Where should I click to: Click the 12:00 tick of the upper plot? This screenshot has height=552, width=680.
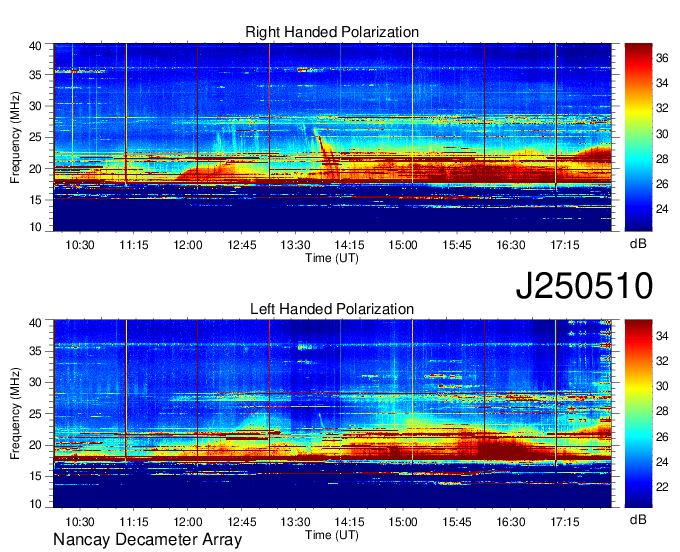(188, 245)
